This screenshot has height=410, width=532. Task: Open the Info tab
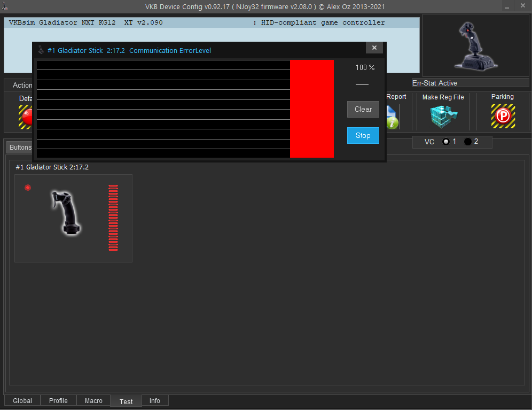click(x=155, y=400)
